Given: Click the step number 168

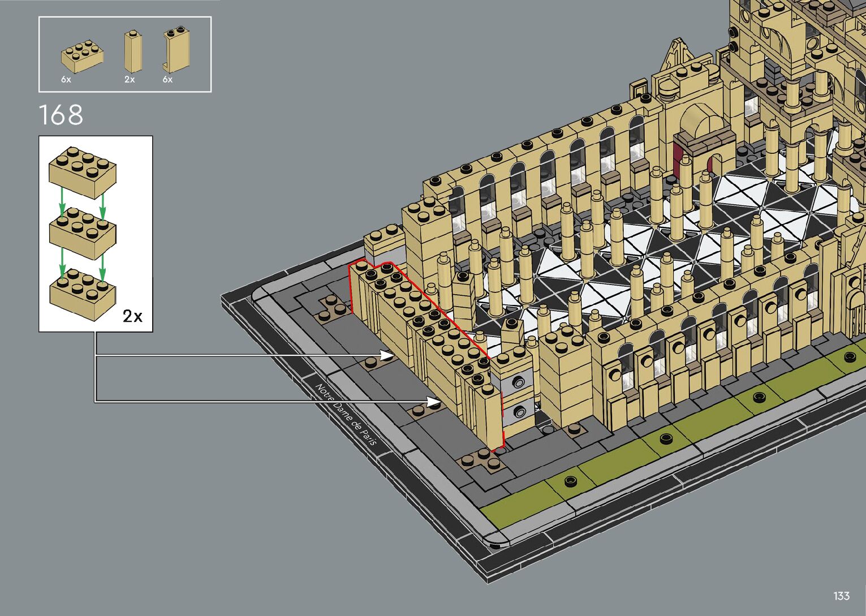Looking at the screenshot, I should [x=61, y=115].
